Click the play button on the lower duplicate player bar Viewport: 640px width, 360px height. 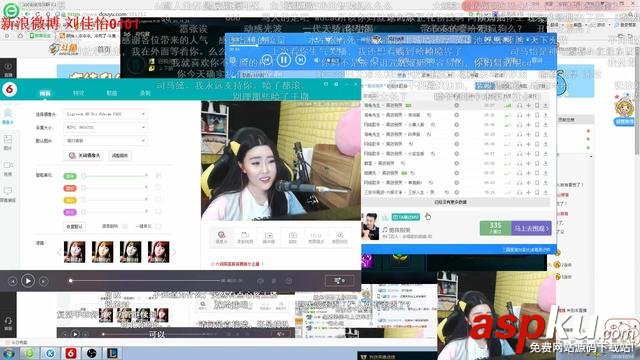click(75, 334)
